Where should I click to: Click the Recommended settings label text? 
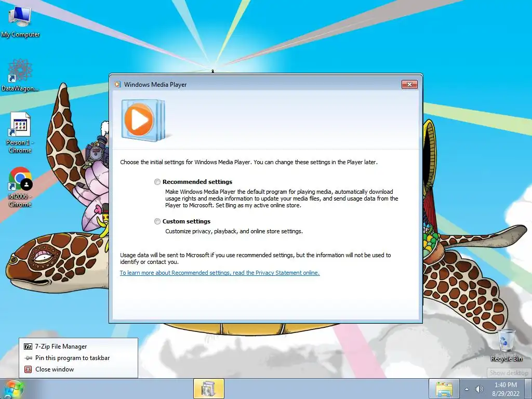tap(197, 182)
